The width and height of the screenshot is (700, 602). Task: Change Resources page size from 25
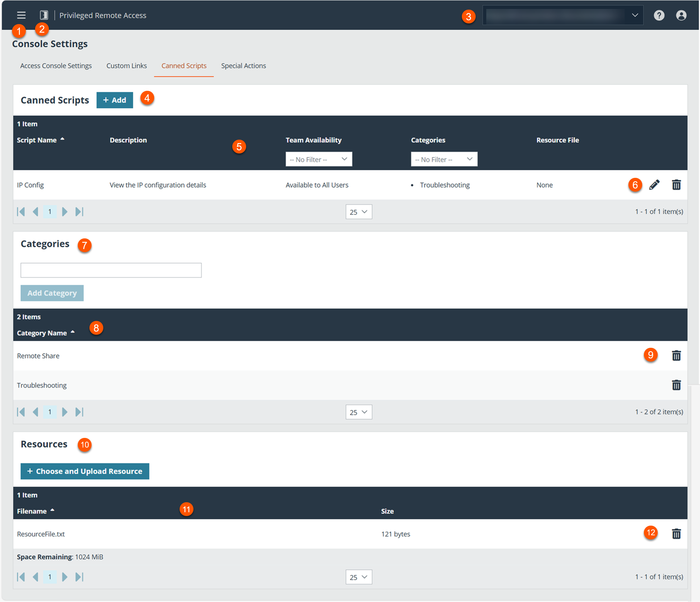tap(359, 577)
